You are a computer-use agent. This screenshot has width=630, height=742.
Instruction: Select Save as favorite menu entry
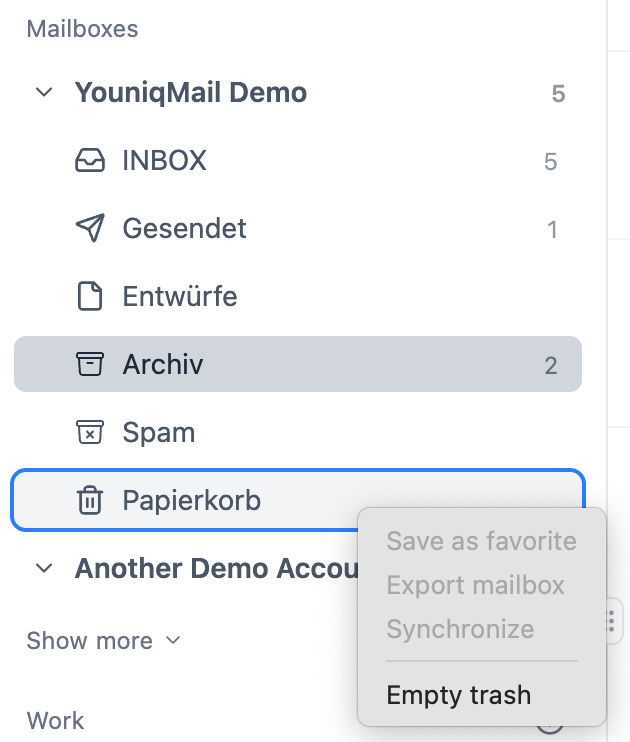(x=481, y=541)
